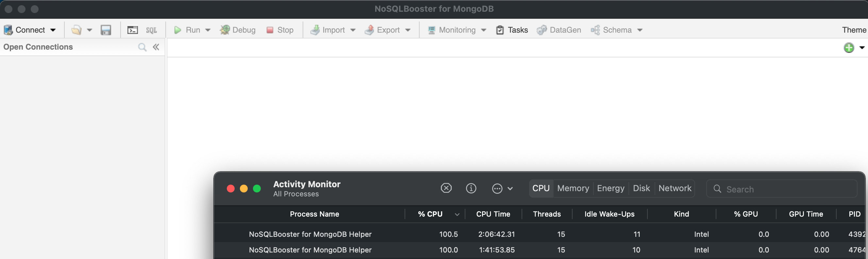Viewport: 868px width, 259px height.
Task: Select the process row with 100.5 % CPU
Action: [x=540, y=234]
